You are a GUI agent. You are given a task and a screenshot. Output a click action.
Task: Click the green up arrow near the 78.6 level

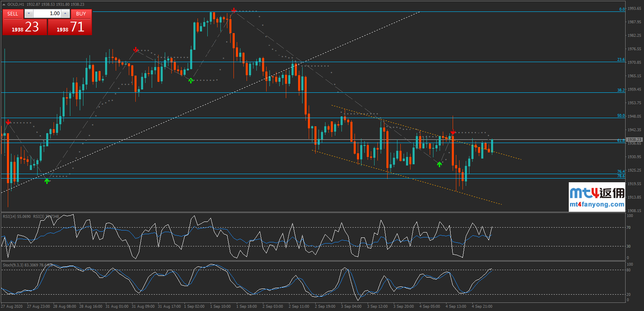(x=47, y=181)
